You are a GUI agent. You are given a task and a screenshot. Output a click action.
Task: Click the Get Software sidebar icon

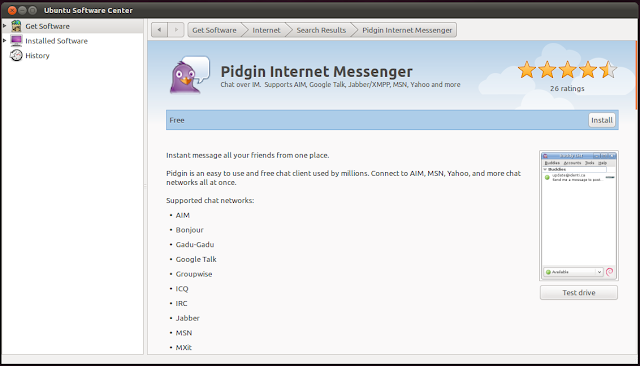point(16,26)
